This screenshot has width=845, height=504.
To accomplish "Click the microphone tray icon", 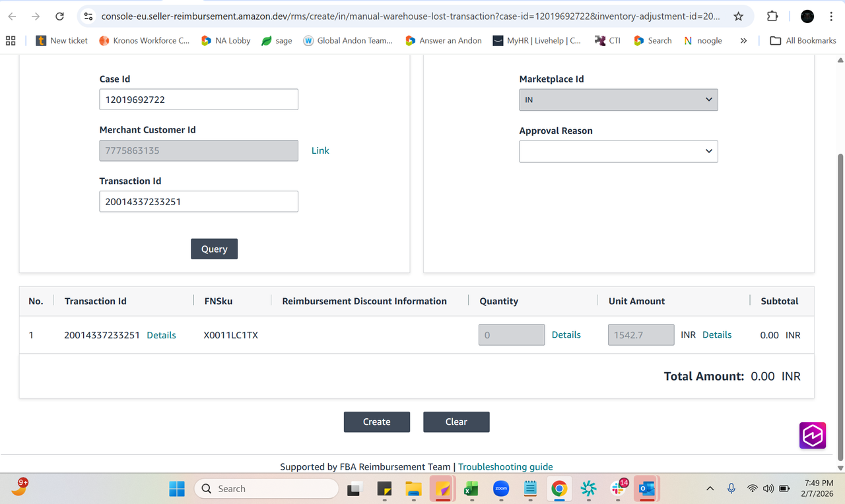I will pos(731,488).
